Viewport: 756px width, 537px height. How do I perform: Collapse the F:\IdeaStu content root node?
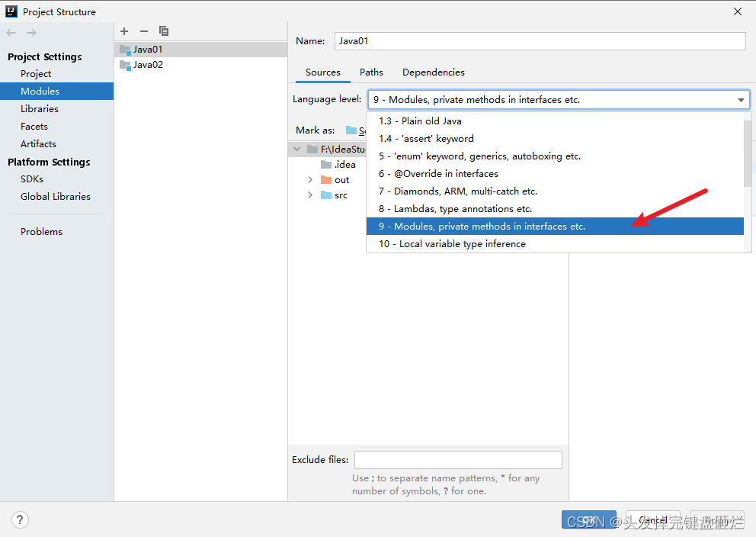pos(297,149)
